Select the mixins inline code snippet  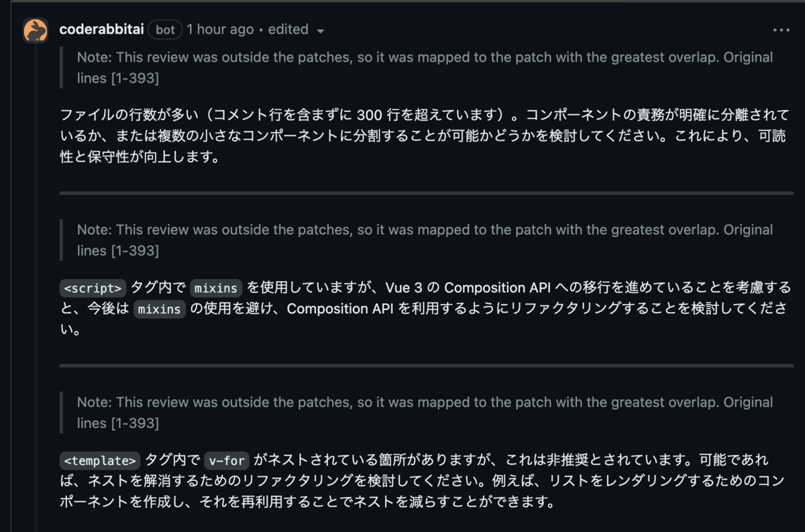coord(215,288)
